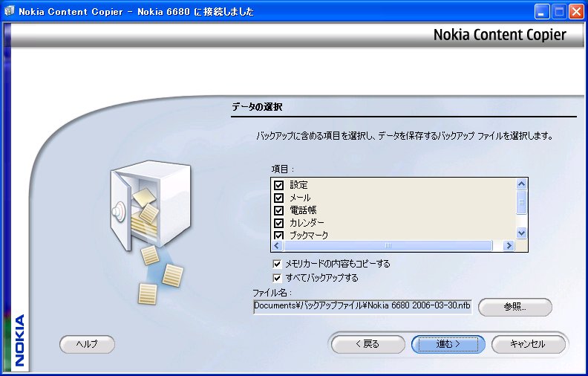Click the list scroll down arrow
Screen dimensions: 588x376
[521, 233]
